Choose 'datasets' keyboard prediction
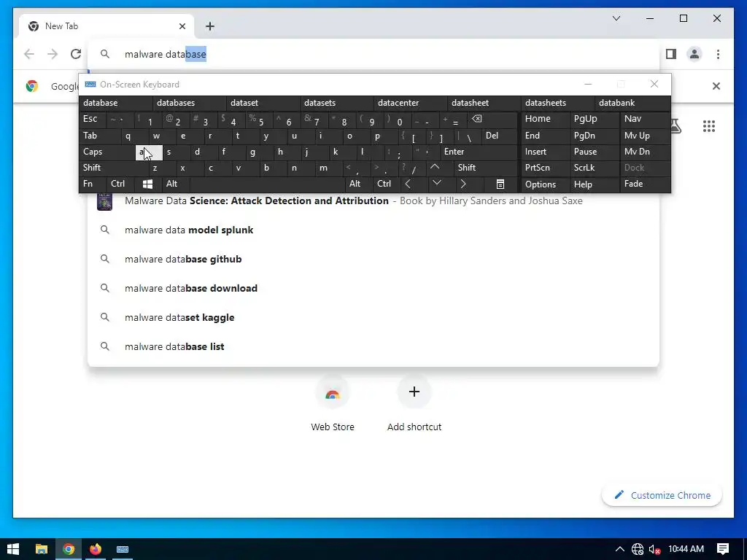Screen dimensions: 747x560 coord(336,103)
